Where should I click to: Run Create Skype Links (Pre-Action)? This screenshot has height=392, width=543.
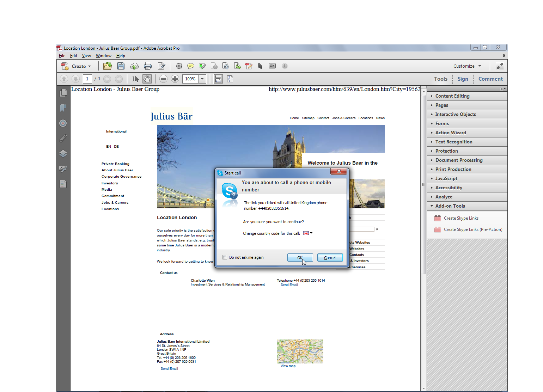click(468, 229)
